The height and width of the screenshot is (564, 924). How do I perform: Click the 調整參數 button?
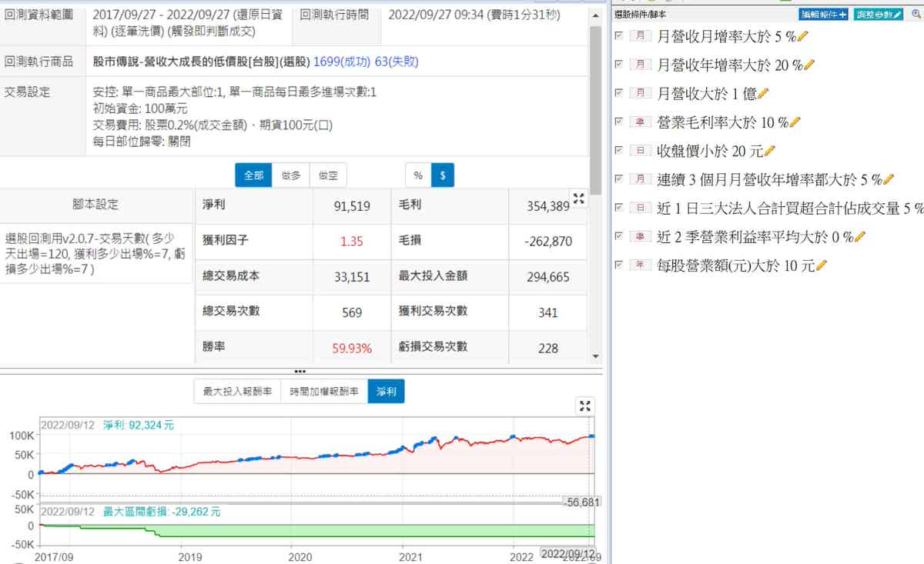[878, 14]
